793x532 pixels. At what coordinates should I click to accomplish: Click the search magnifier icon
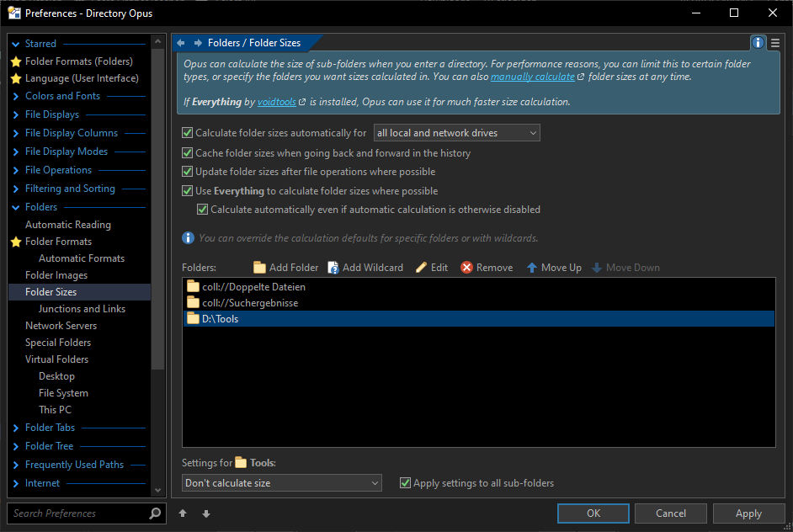(x=155, y=513)
